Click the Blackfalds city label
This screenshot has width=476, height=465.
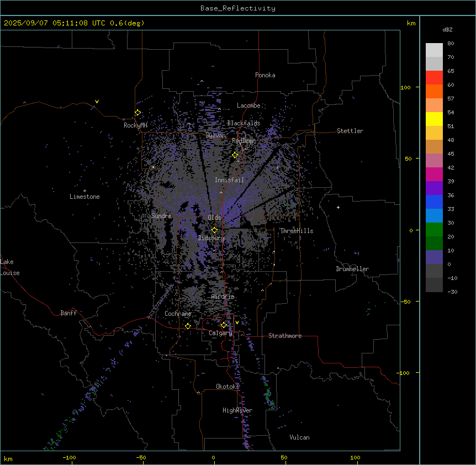pos(244,123)
